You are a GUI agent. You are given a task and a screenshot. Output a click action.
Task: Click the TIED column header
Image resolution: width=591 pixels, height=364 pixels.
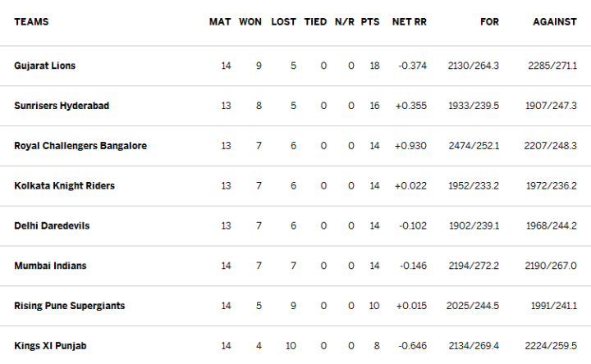point(315,22)
